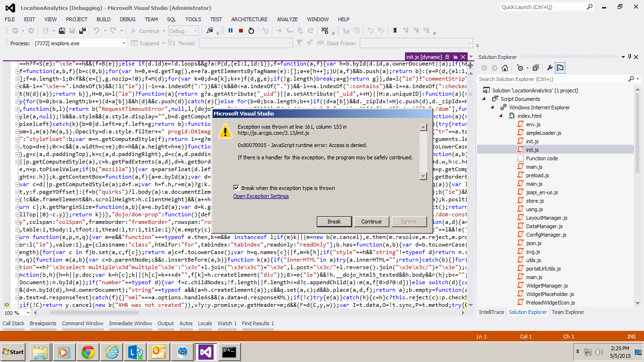Click the Save All toolbar icon
The height and width of the screenshot is (362, 644).
pos(83,31)
